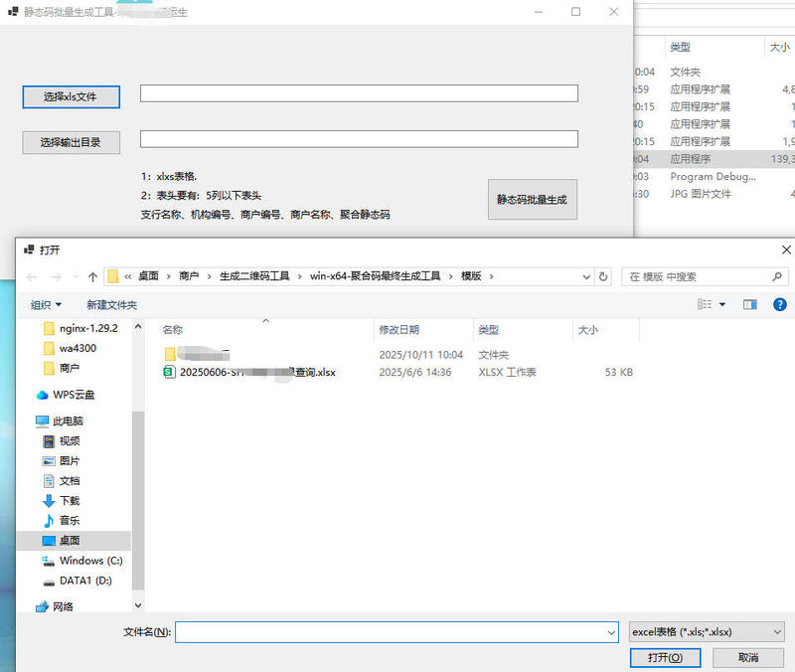Go up one folder level
The image size is (795, 672).
92,277
